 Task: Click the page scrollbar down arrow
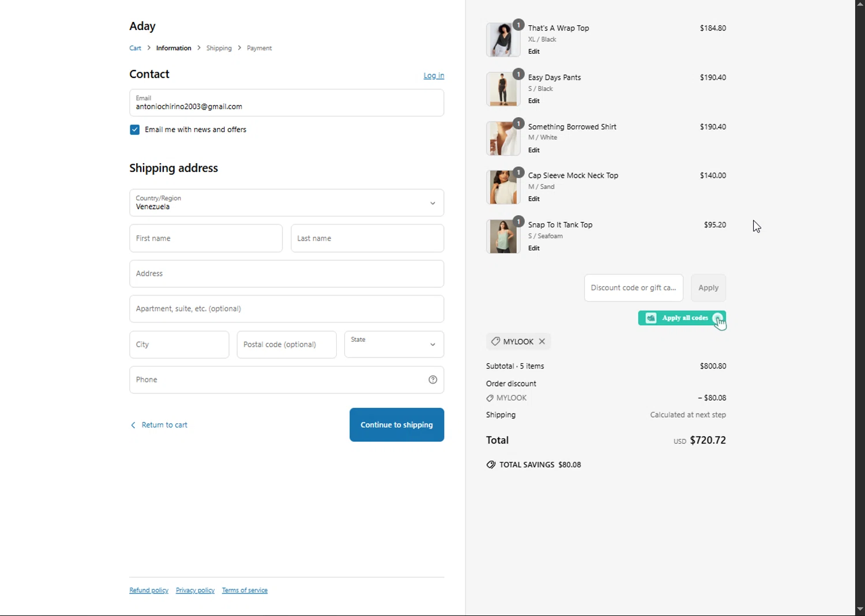860,609
